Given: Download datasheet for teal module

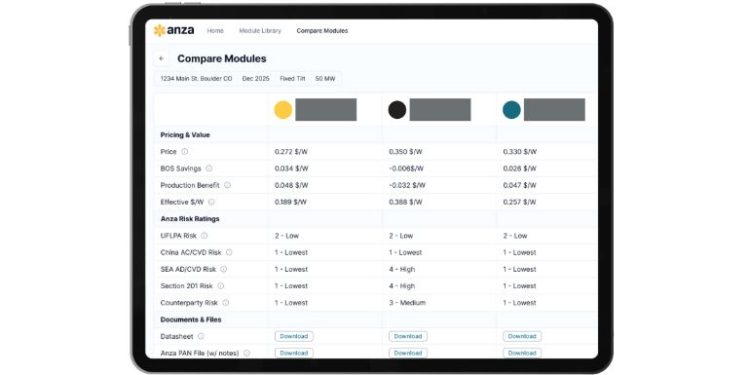Looking at the screenshot, I should coord(522,336).
